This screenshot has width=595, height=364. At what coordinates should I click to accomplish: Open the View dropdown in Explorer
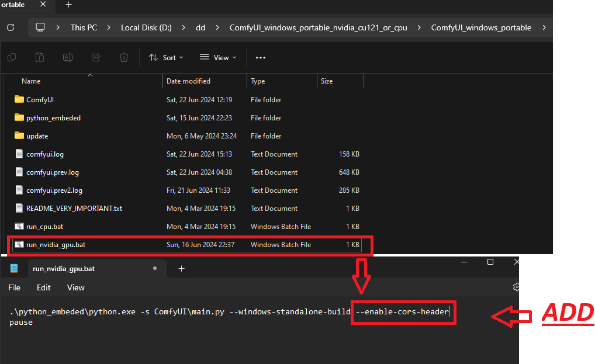[x=218, y=58]
